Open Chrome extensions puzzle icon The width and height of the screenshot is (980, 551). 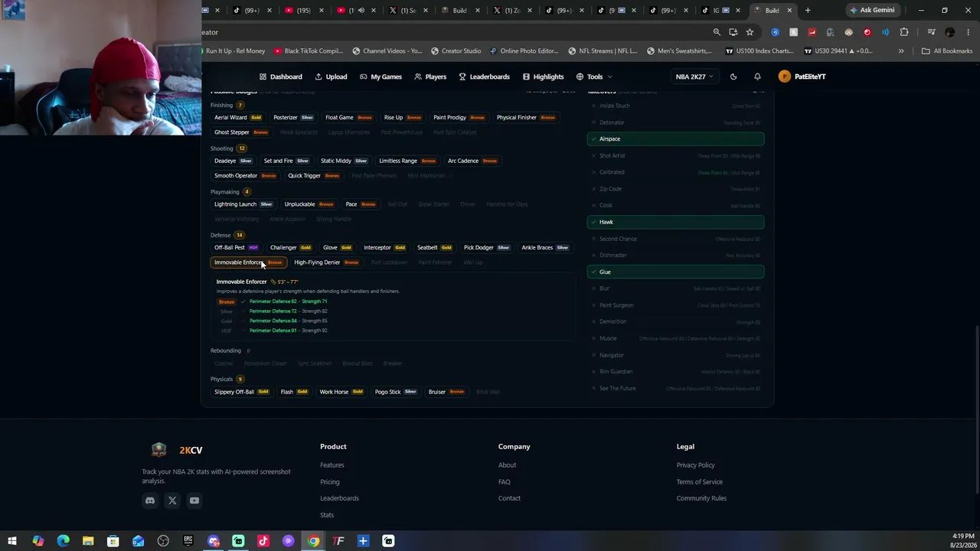click(x=904, y=32)
